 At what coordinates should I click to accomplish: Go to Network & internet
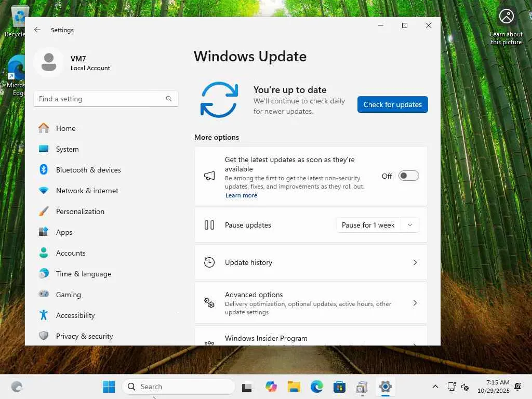click(106, 191)
